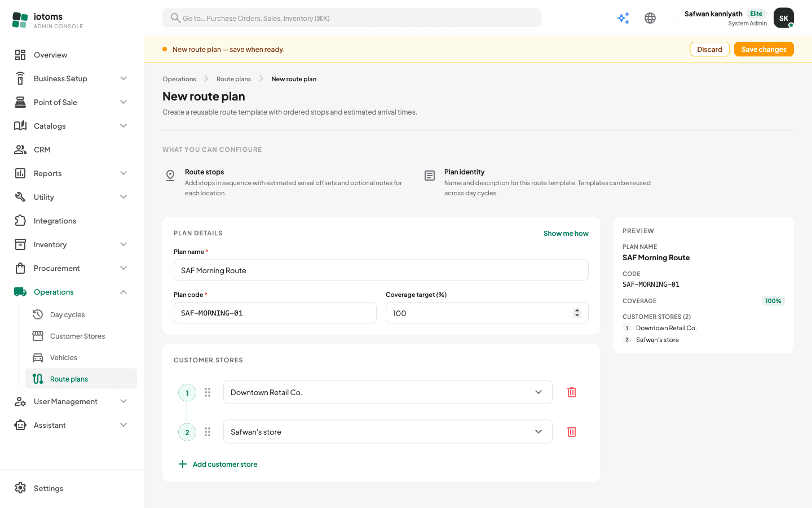Open the Safwan's store dropdown
Image resolution: width=812 pixels, height=508 pixels.
pyautogui.click(x=388, y=432)
